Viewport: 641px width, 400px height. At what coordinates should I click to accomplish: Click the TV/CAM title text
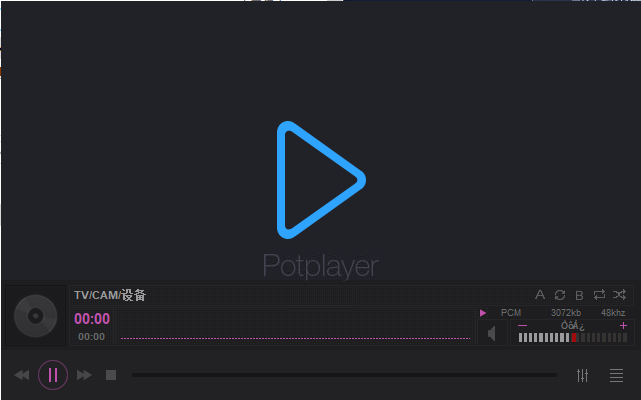click(x=110, y=295)
